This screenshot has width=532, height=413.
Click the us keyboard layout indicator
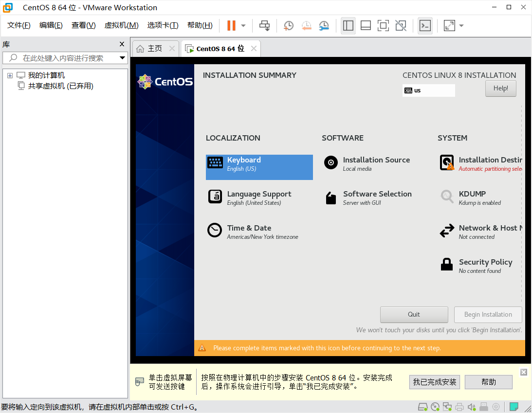point(428,90)
